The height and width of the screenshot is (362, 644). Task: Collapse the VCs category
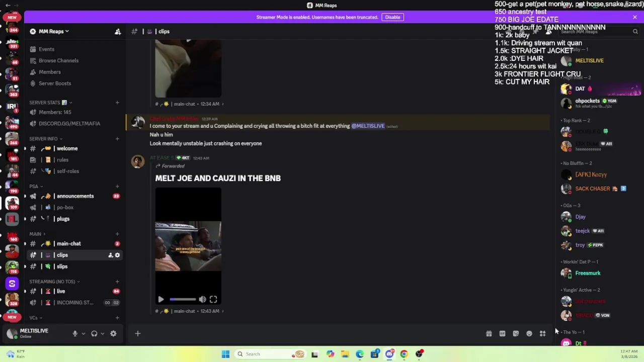[36, 318]
